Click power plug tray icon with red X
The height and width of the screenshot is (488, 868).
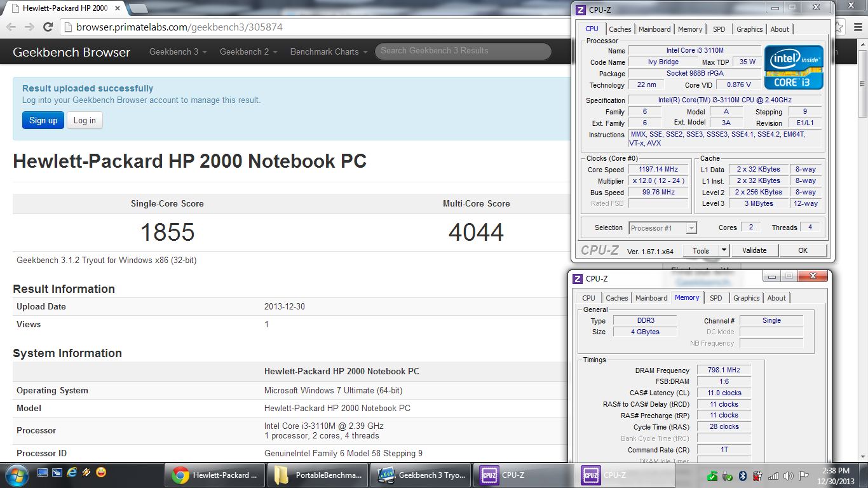(757, 475)
